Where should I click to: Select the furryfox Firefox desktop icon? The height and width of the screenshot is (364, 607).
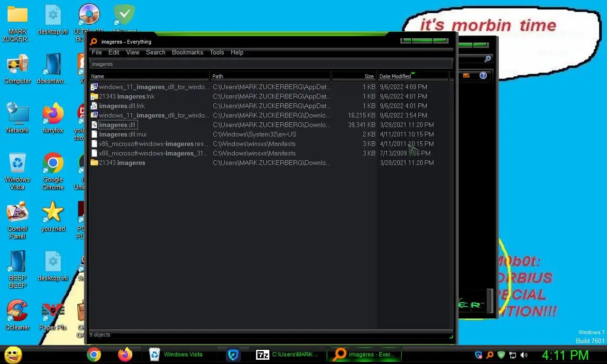pyautogui.click(x=53, y=118)
